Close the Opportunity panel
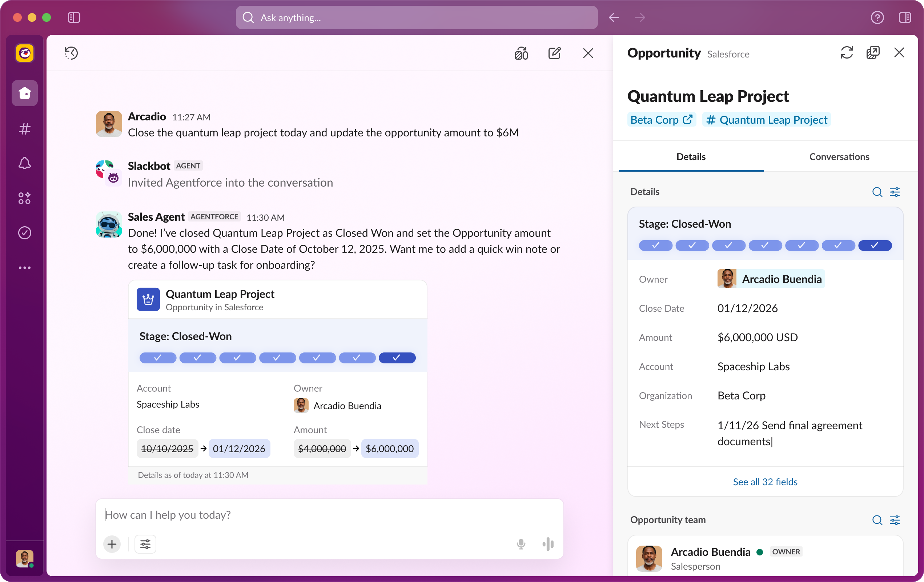The width and height of the screenshot is (924, 582). tap(899, 53)
